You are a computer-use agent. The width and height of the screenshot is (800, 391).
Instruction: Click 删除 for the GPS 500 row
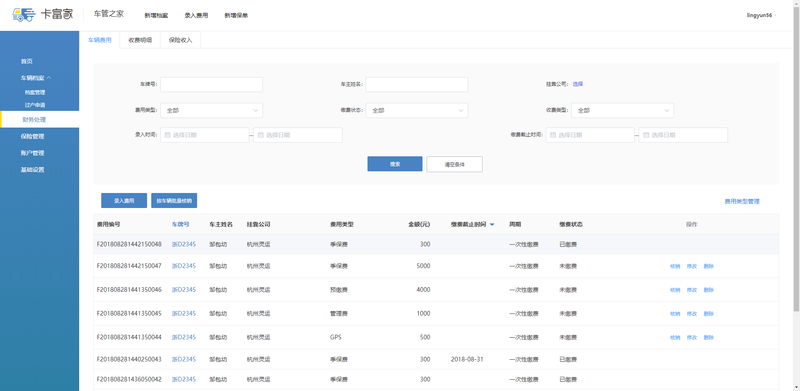[708, 337]
